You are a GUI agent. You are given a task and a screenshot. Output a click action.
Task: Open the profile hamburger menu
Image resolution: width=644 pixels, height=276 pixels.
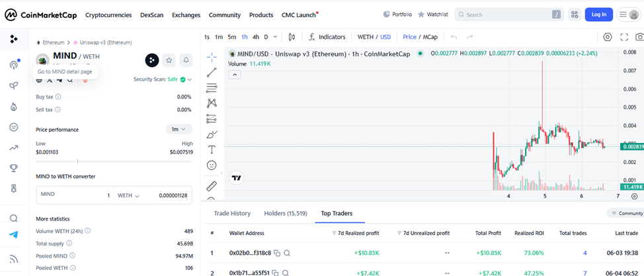623,15
